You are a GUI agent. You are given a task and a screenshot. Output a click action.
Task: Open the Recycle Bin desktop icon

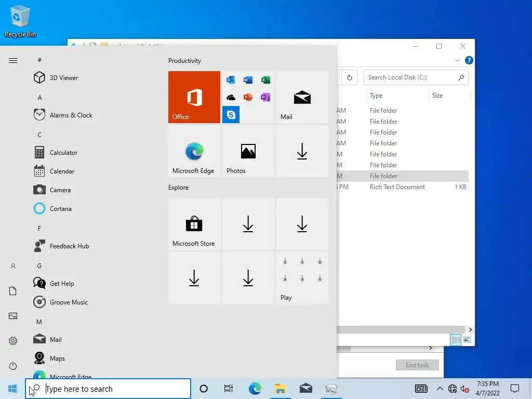[20, 21]
